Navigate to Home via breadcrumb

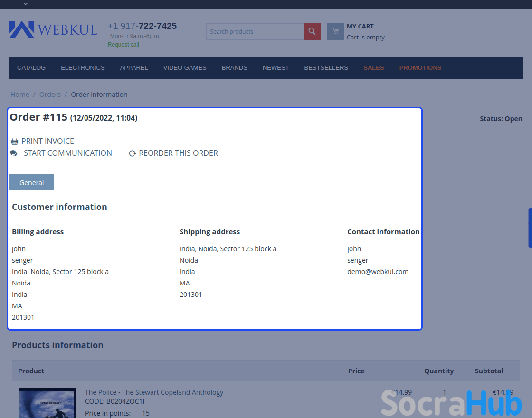pos(20,95)
